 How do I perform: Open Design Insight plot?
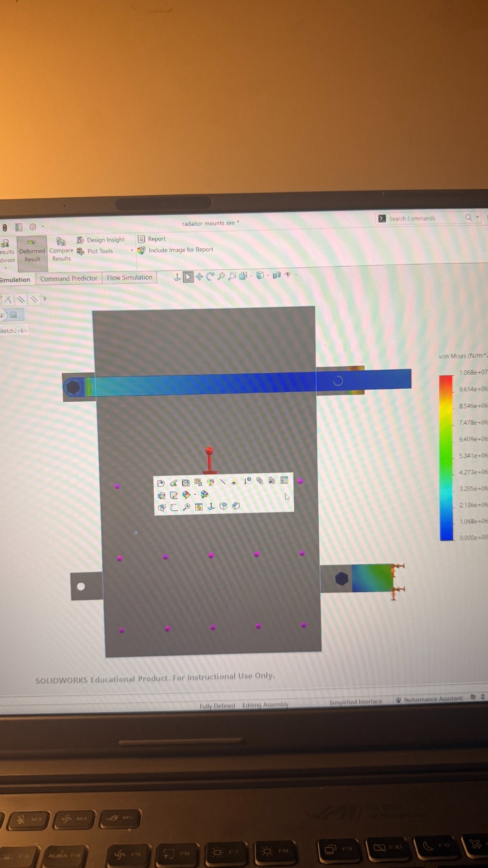point(101,240)
